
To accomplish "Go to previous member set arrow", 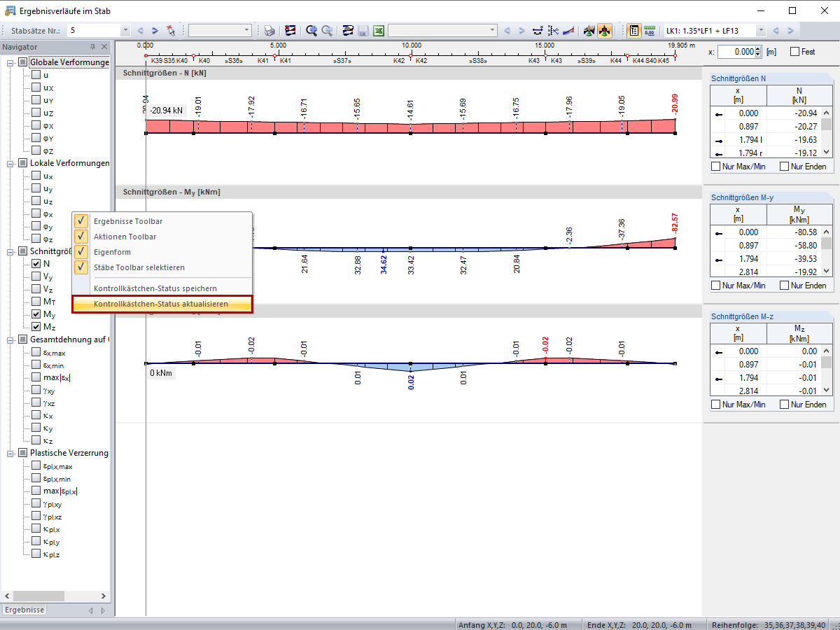I will 140,31.
